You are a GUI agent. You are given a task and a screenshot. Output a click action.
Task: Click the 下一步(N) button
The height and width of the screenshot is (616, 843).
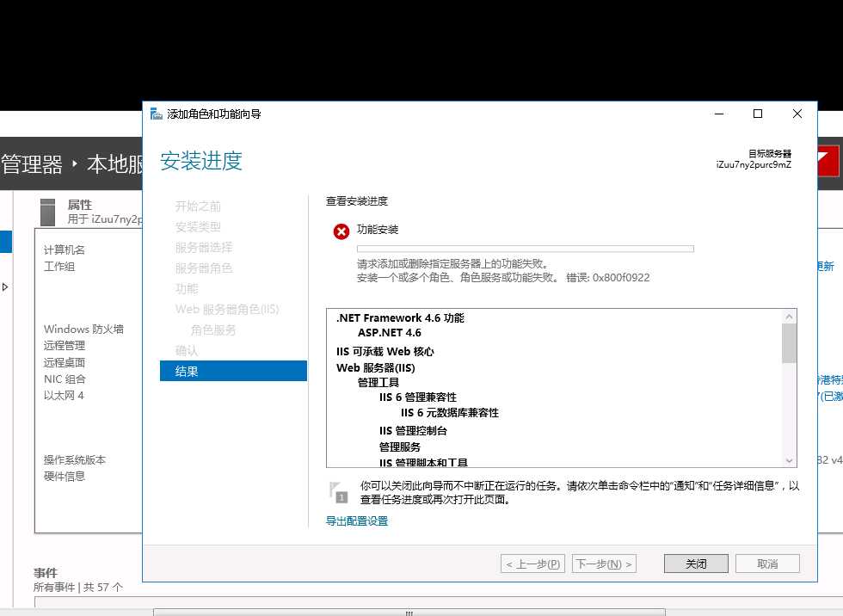604,564
